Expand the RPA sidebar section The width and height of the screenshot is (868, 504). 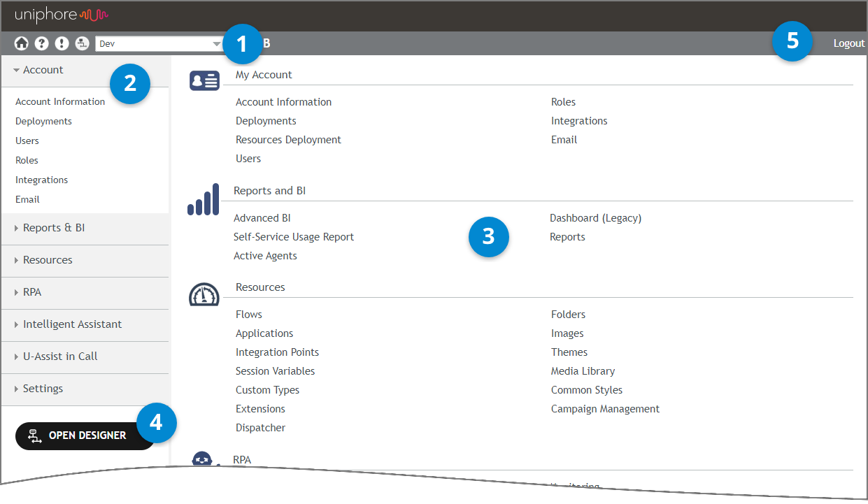coord(85,293)
